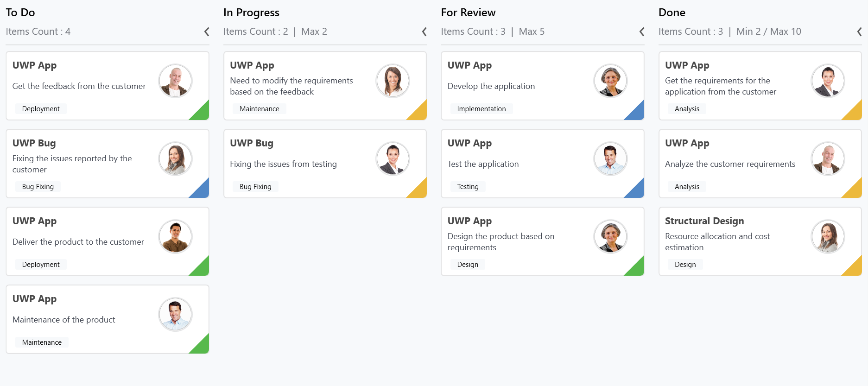
Task: Select 'Maintenance of the product' description text
Action: click(x=64, y=320)
